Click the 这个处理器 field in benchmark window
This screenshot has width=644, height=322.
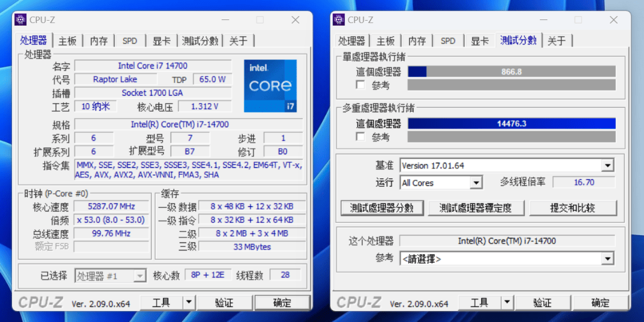point(507,241)
